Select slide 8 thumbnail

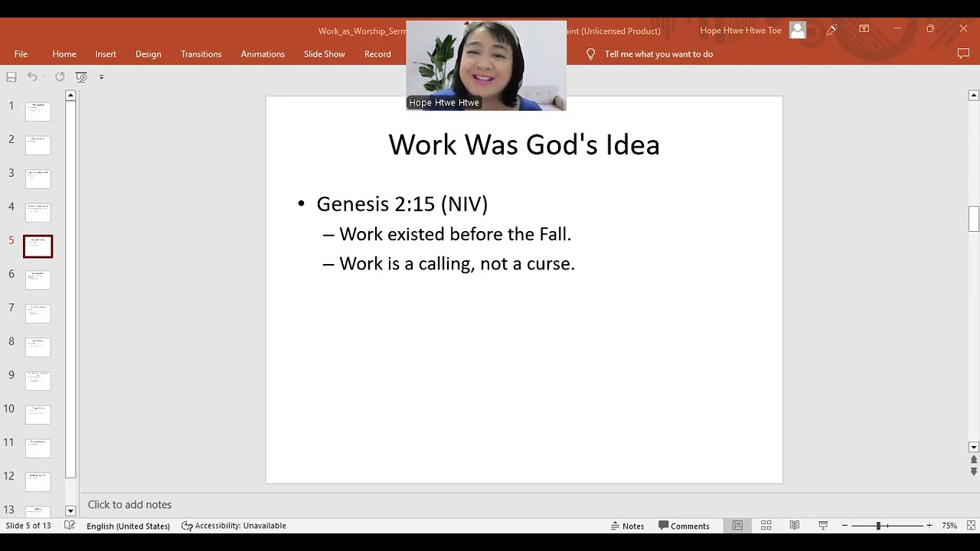coord(38,347)
